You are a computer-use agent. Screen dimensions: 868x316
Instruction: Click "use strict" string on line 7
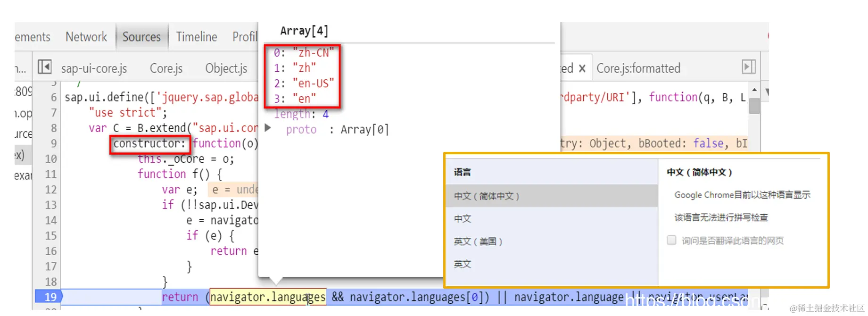[x=124, y=113]
